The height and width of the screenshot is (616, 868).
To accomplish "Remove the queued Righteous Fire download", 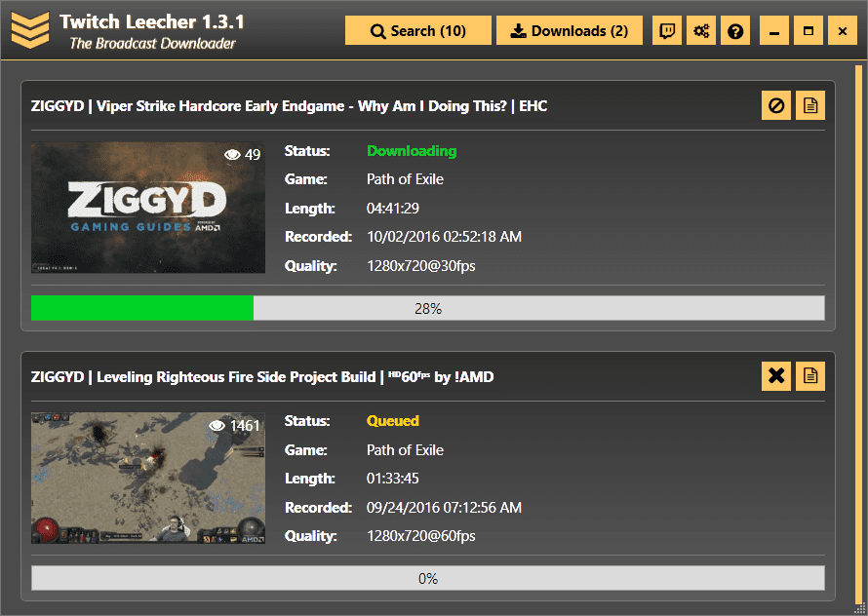I will 776,375.
